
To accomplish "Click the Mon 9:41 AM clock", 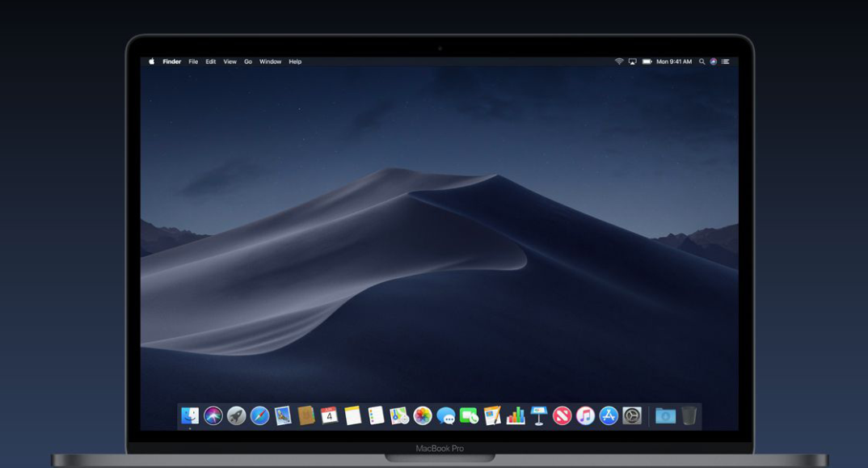I will tap(674, 61).
